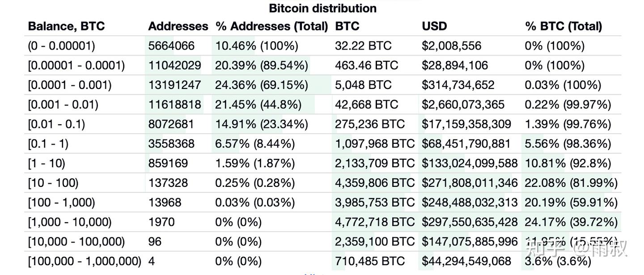Screen dimensions: 644x275
Task: Click the 4,772,718 BTC cell
Action: point(375,222)
